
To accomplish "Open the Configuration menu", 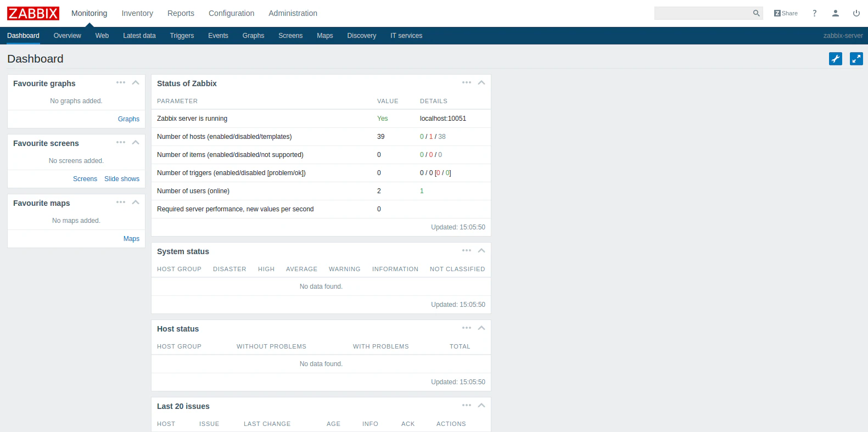I will pyautogui.click(x=231, y=13).
